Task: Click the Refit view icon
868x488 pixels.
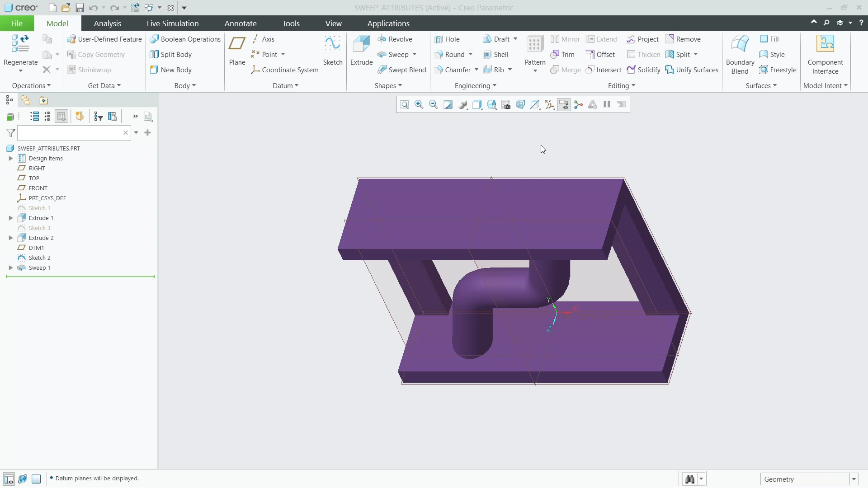Action: pyautogui.click(x=405, y=104)
